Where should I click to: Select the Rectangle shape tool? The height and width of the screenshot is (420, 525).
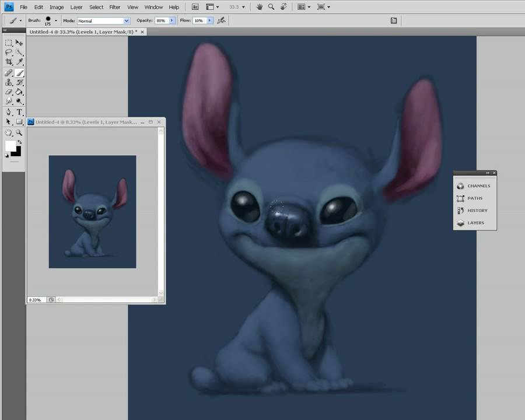(19, 121)
